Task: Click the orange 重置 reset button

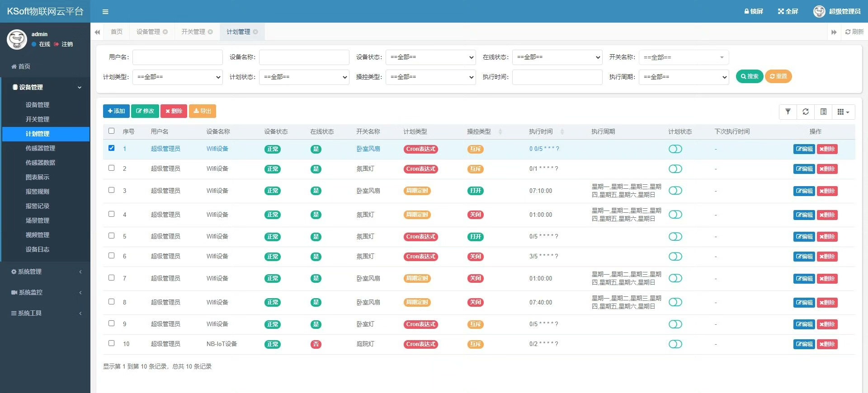Action: tap(778, 77)
